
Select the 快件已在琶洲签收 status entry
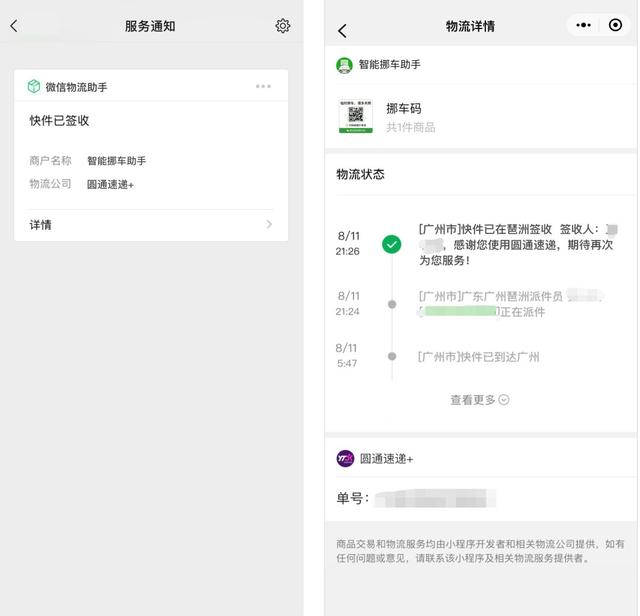tap(517, 245)
